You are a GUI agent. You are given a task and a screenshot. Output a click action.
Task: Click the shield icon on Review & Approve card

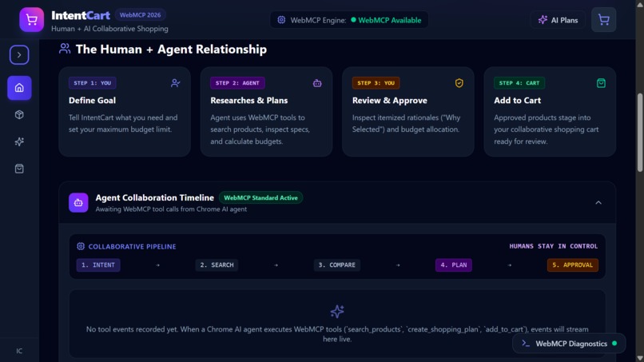coord(459,83)
